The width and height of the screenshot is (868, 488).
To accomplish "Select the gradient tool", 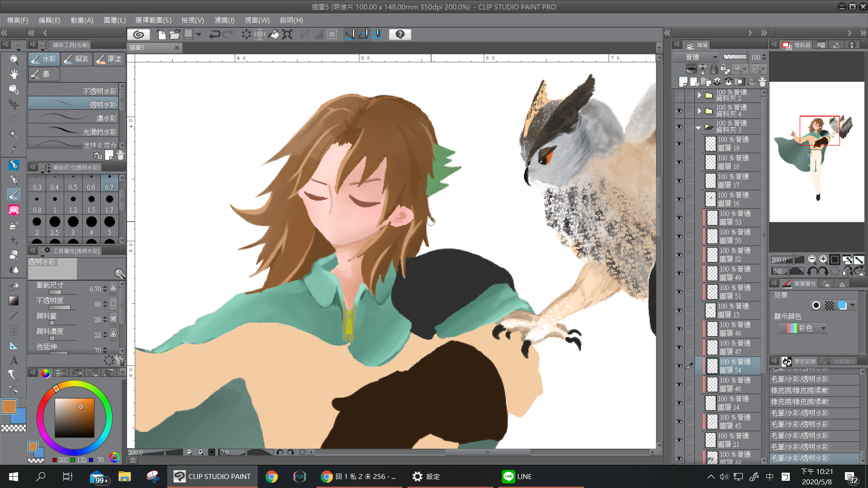I will pos(14,300).
